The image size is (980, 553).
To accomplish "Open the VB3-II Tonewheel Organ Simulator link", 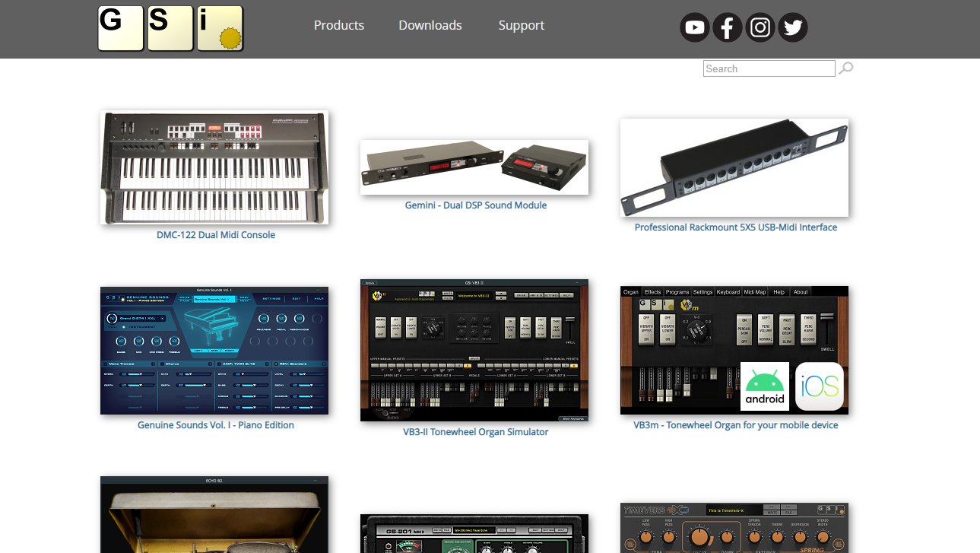I will [476, 432].
